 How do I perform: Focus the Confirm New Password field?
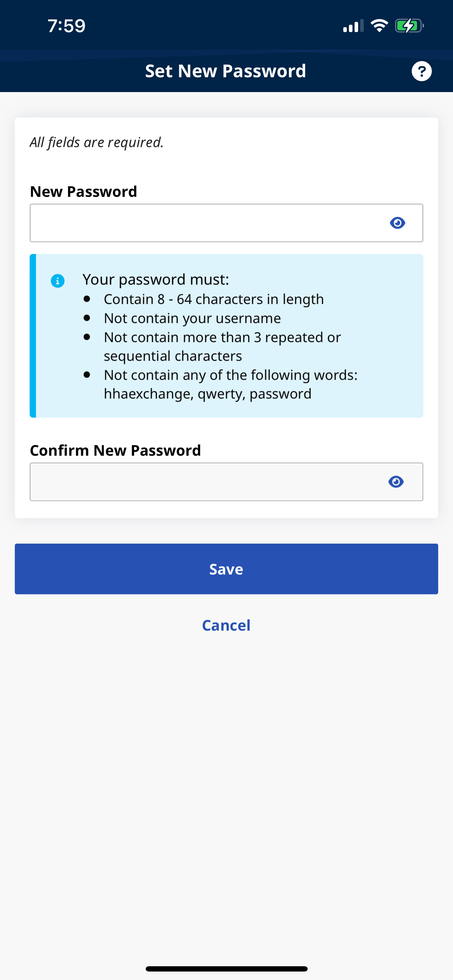coord(205,482)
